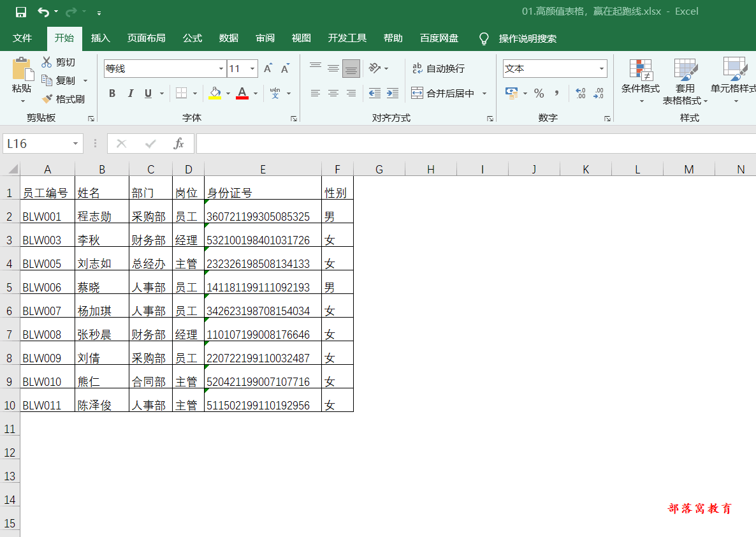Open fill color dropdown arrow

pyautogui.click(x=229, y=94)
